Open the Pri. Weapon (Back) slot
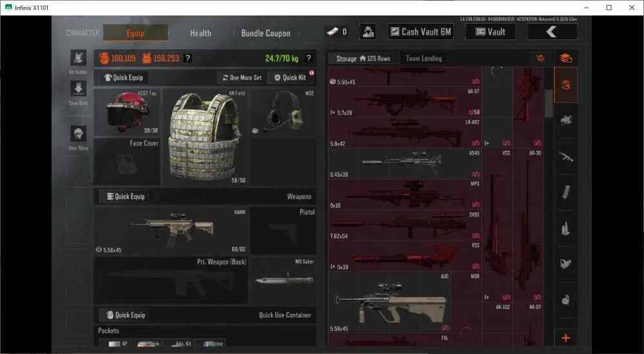 coord(171,281)
